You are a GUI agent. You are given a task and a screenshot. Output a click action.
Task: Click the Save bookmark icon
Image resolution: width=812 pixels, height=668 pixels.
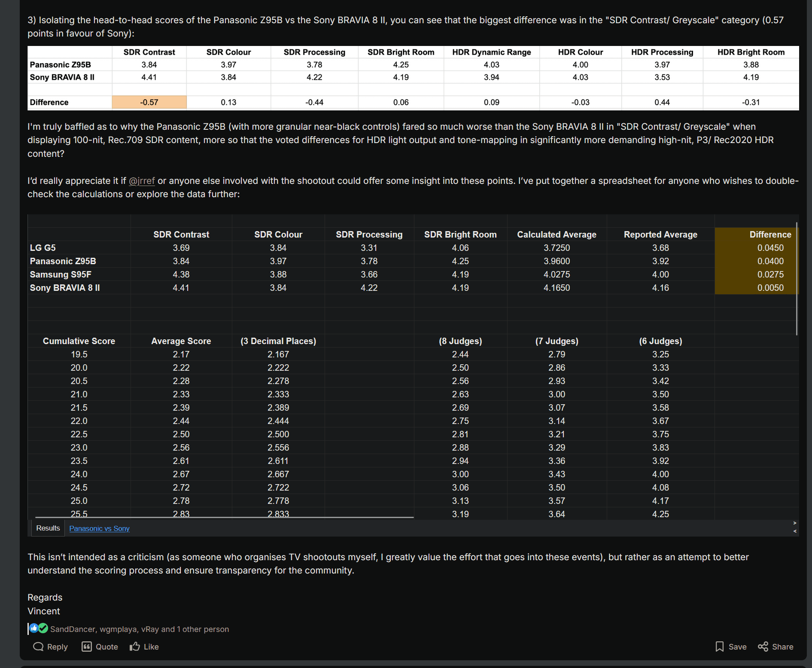720,647
